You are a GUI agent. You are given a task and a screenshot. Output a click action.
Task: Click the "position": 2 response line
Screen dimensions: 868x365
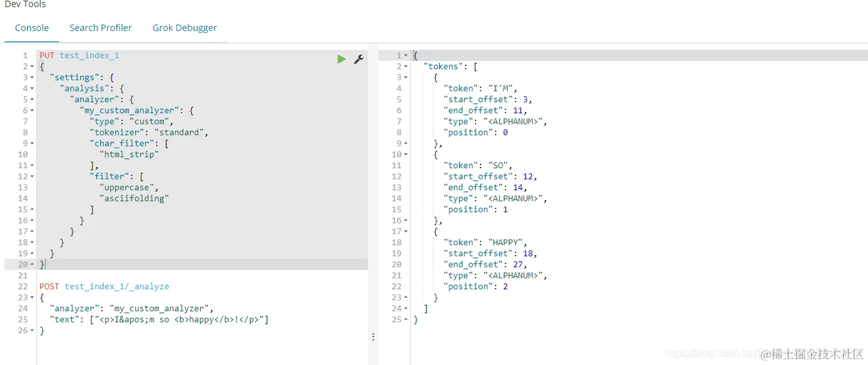coord(475,287)
